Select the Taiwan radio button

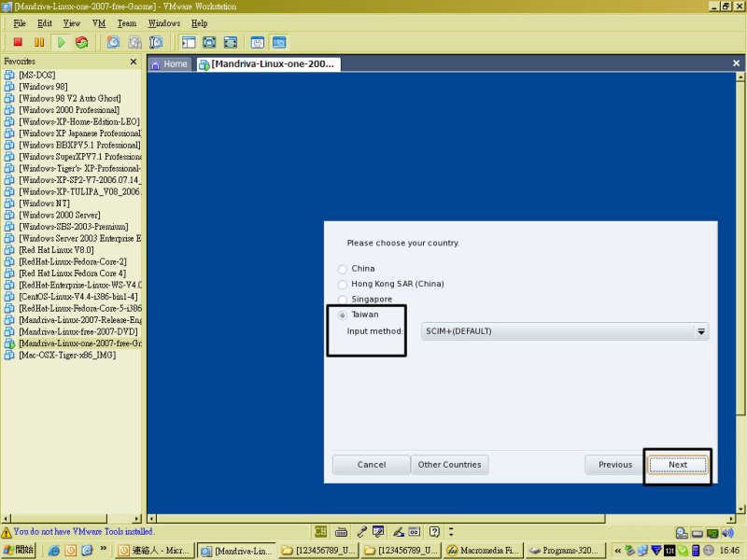(x=342, y=315)
